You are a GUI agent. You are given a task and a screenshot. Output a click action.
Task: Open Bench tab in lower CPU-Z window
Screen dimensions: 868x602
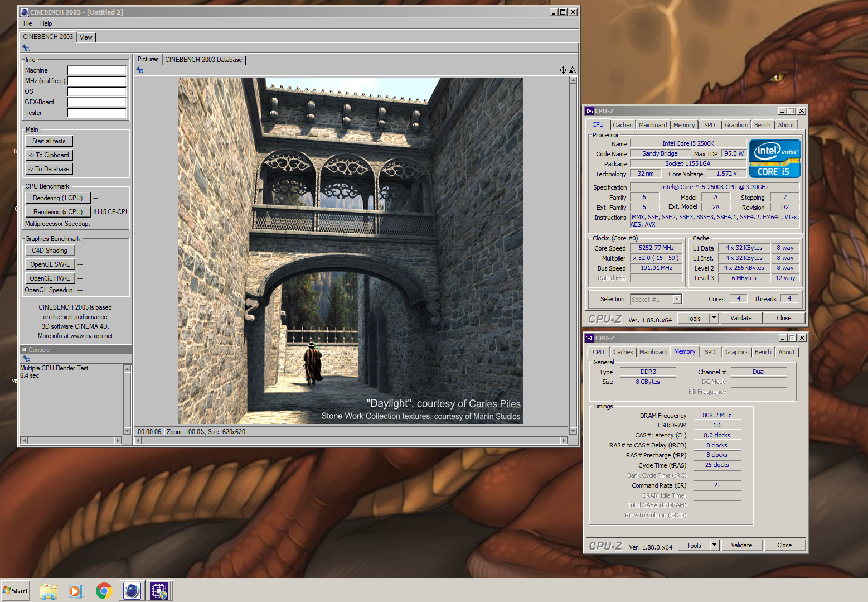click(x=763, y=352)
